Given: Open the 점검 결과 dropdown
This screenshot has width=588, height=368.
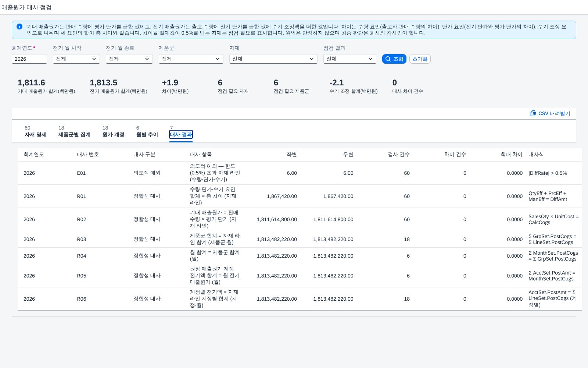Looking at the screenshot, I should [x=350, y=59].
